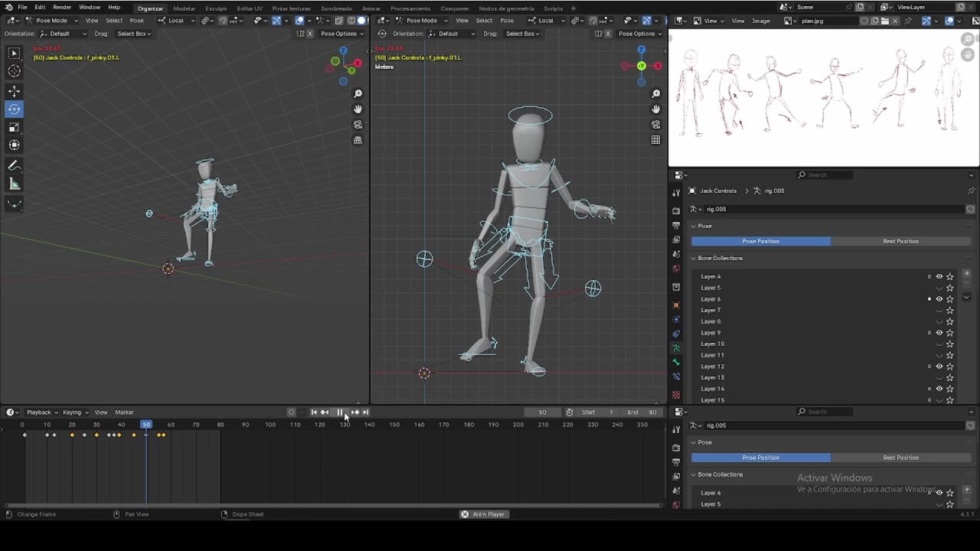Switch to the Sombreado workspace tab
This screenshot has width=980, height=551.
coord(336,8)
